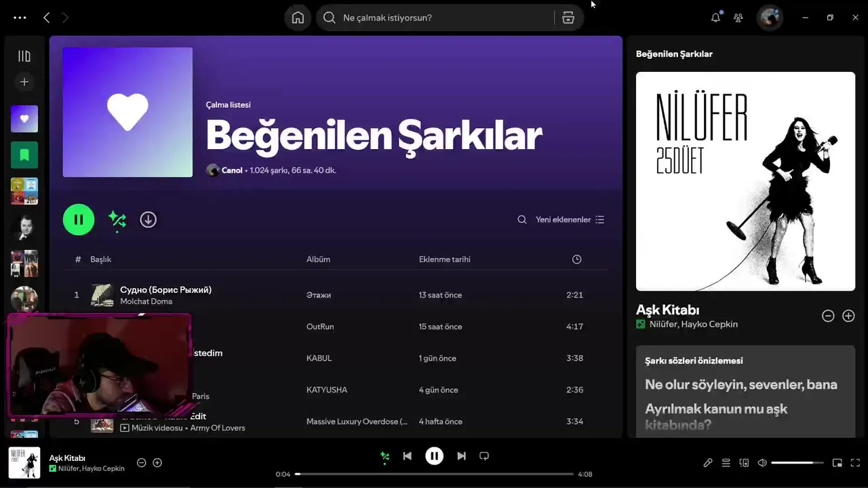Screen dimensions: 868x488
Task: Create a new playlist with plus button
Action: click(x=24, y=82)
